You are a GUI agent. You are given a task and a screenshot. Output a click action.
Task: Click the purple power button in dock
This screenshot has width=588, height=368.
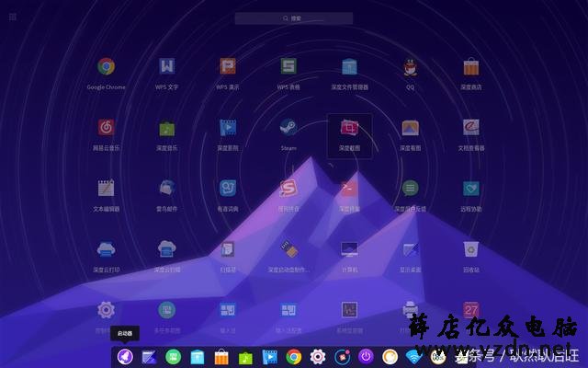pyautogui.click(x=366, y=356)
